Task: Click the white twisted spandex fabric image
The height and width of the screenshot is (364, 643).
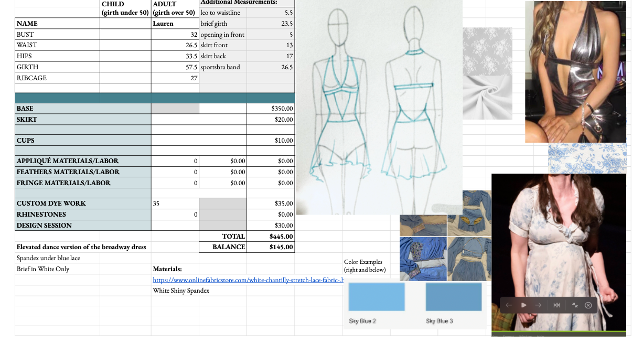Action: coord(487,97)
